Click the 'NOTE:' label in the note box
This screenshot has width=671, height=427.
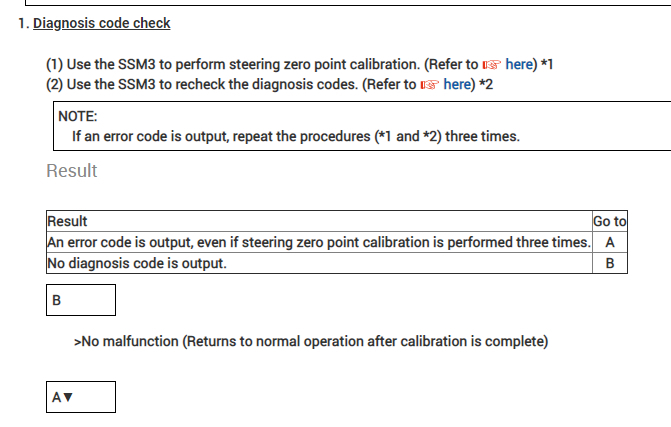[x=76, y=116]
